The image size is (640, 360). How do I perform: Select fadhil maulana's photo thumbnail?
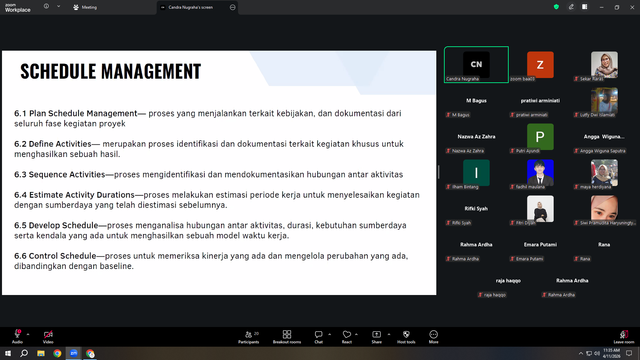[540, 173]
